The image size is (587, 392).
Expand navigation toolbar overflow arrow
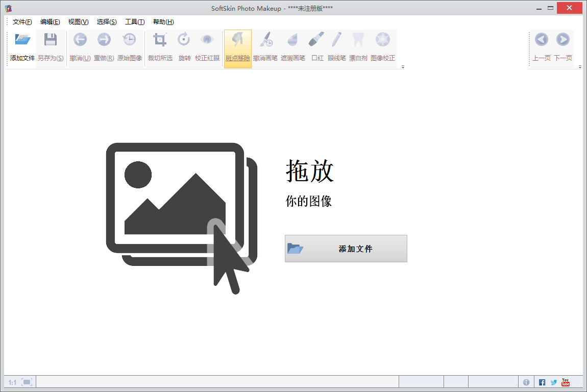[x=580, y=67]
